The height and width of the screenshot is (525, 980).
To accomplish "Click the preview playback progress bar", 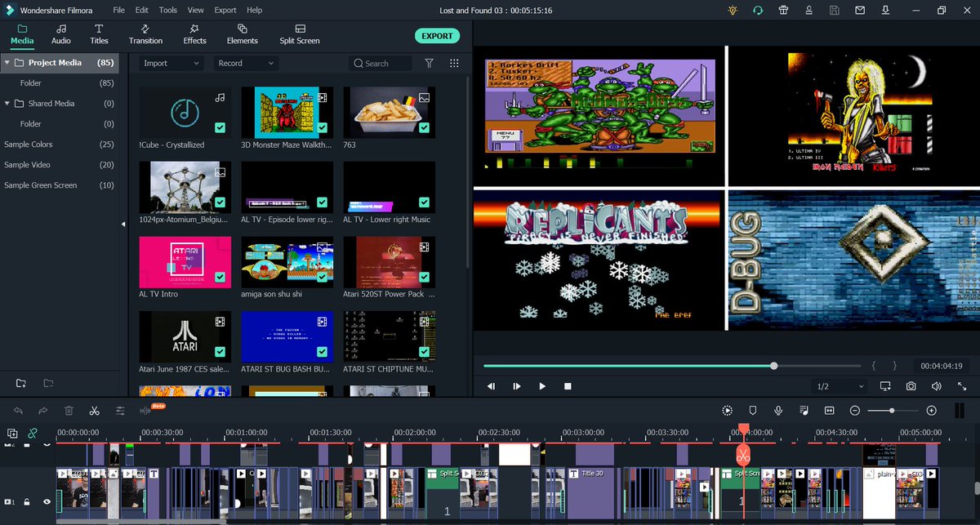I will tap(672, 366).
